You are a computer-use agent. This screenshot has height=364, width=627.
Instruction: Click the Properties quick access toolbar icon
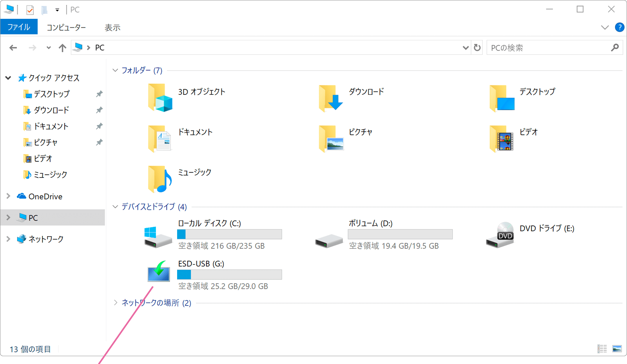pos(30,9)
